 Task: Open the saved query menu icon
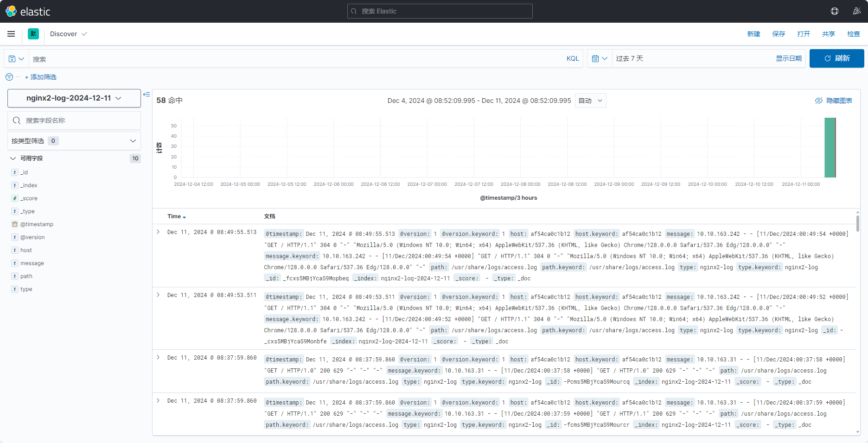pos(16,59)
